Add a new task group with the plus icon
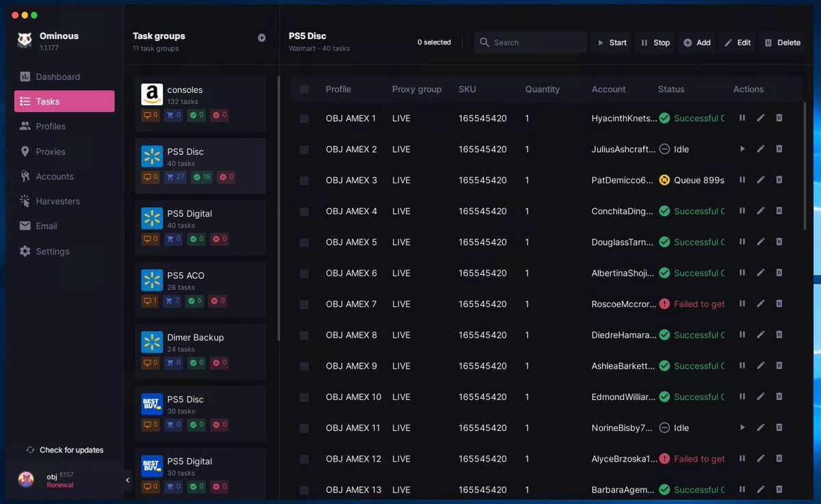The width and height of the screenshot is (821, 504). [261, 38]
